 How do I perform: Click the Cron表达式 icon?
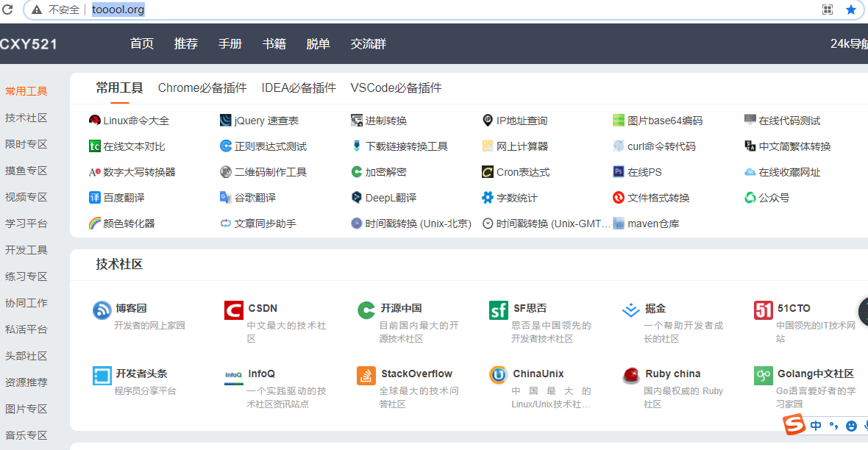click(488, 172)
